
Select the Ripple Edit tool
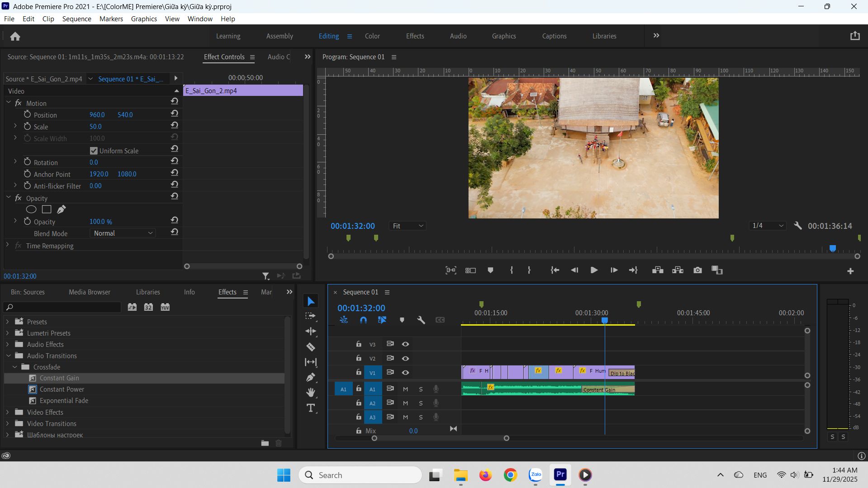[311, 331]
